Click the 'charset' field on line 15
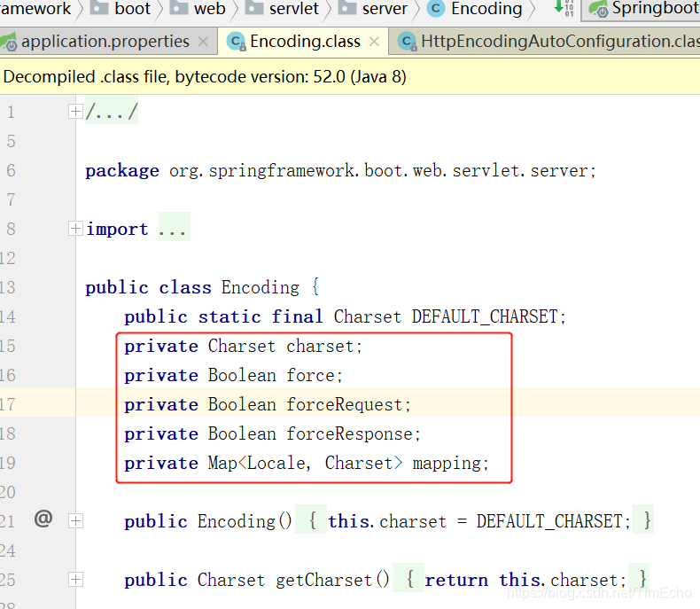Screen dimensions: 700x609 click(320, 346)
